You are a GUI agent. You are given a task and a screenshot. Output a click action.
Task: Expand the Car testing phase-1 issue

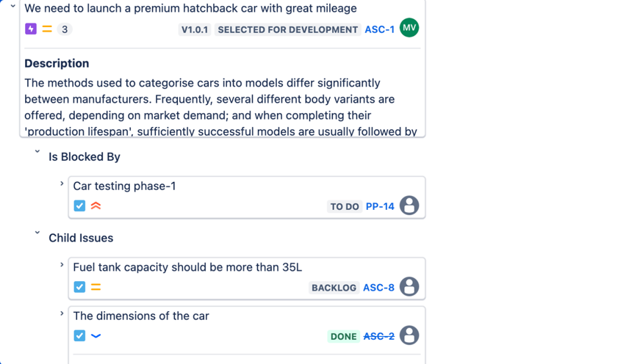62,184
